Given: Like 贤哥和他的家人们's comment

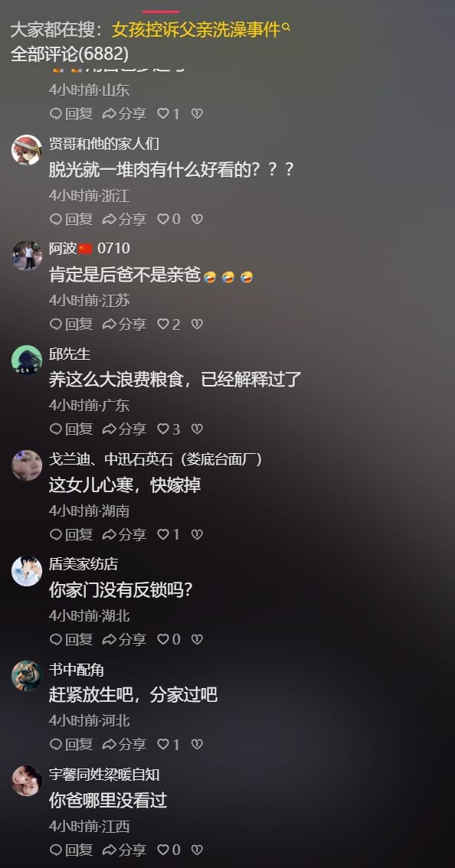Looking at the screenshot, I should (169, 219).
